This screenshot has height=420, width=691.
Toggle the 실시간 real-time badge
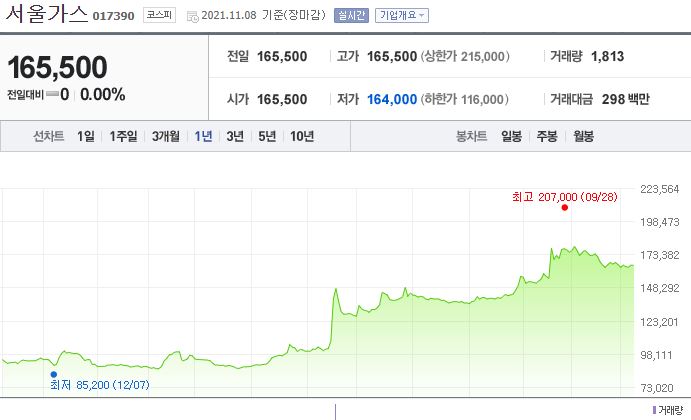351,15
